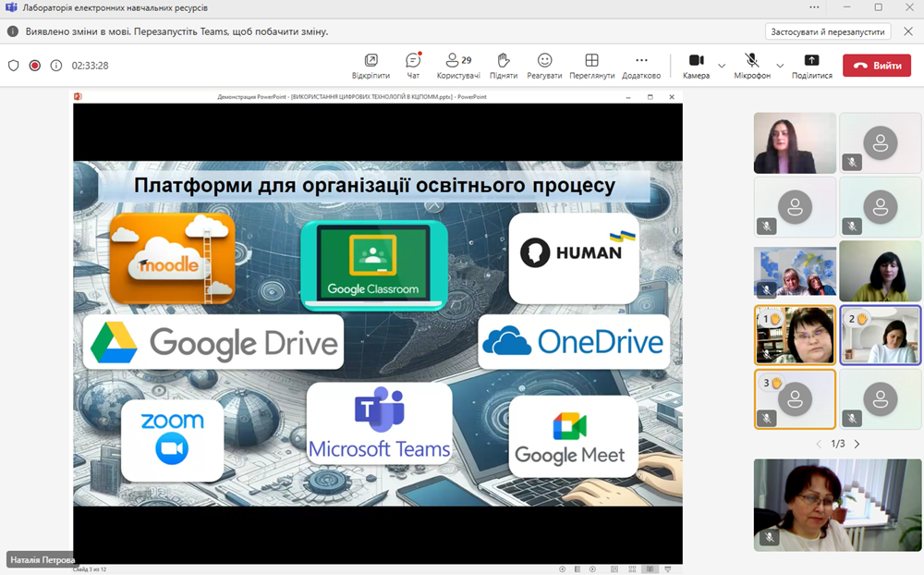924x575 pixels.
Task: Leave the meeting via Вийти
Action: point(876,65)
